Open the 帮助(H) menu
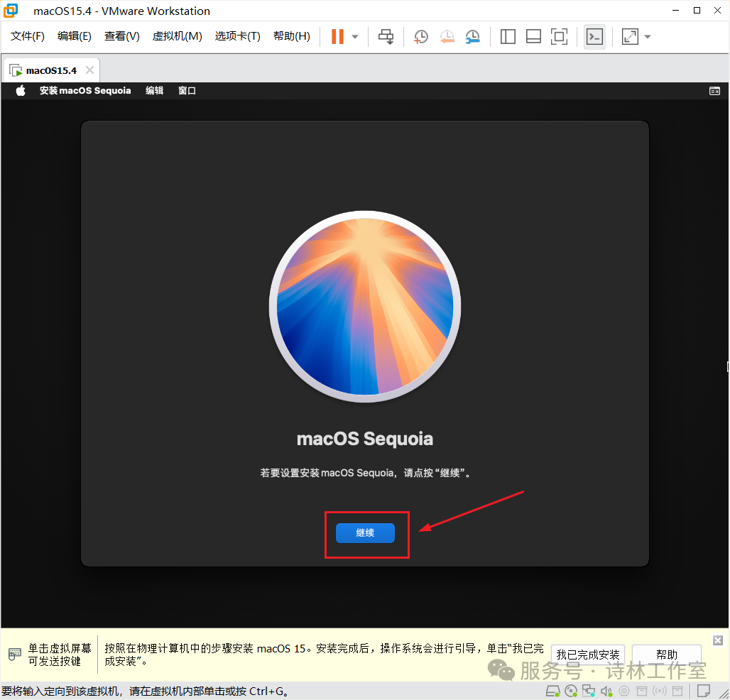Image resolution: width=730 pixels, height=700 pixels. point(292,36)
